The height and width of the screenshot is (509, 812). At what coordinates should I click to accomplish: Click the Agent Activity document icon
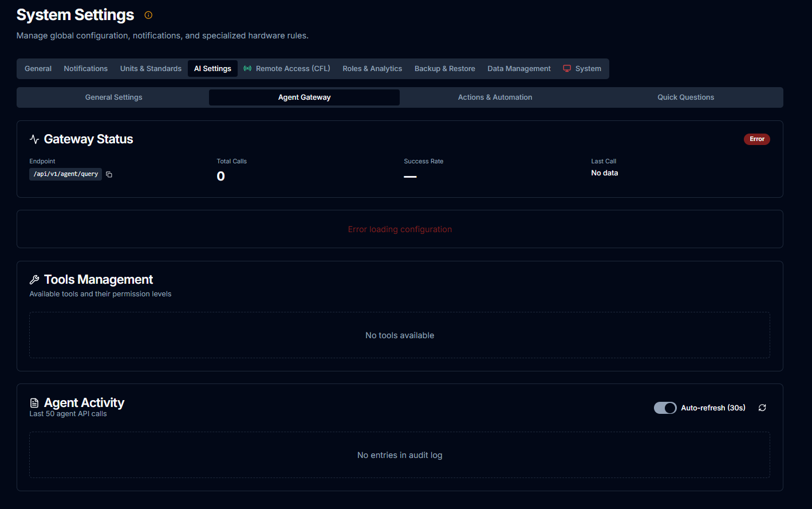pos(34,403)
